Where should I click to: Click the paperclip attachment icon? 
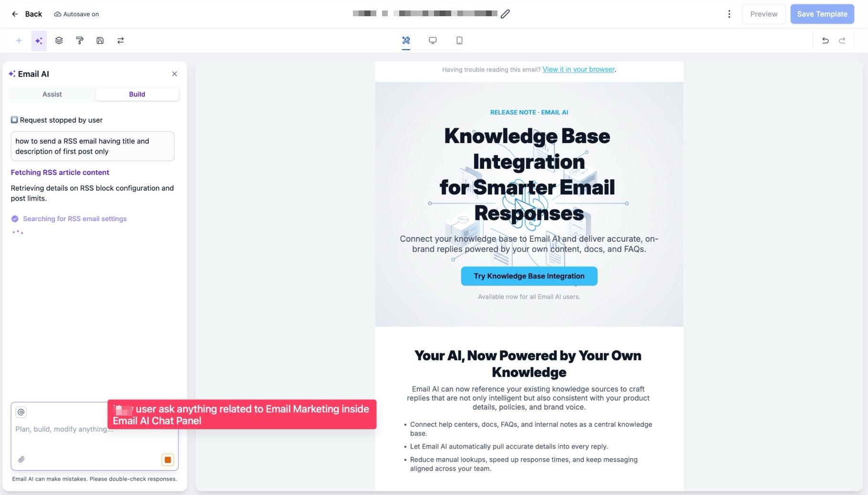[x=21, y=460]
